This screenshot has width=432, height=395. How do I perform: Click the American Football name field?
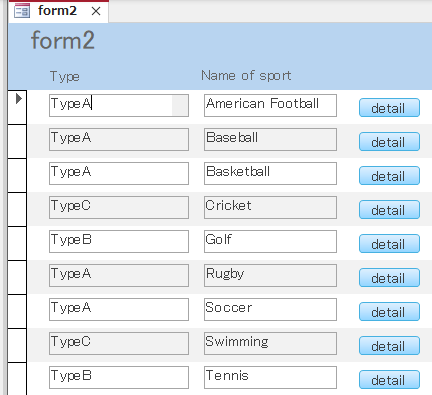click(270, 105)
